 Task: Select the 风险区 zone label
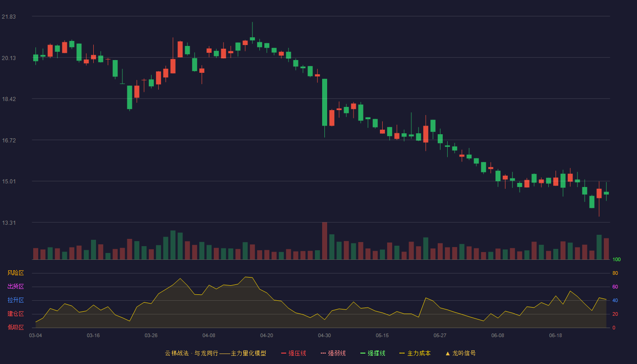pyautogui.click(x=15, y=273)
